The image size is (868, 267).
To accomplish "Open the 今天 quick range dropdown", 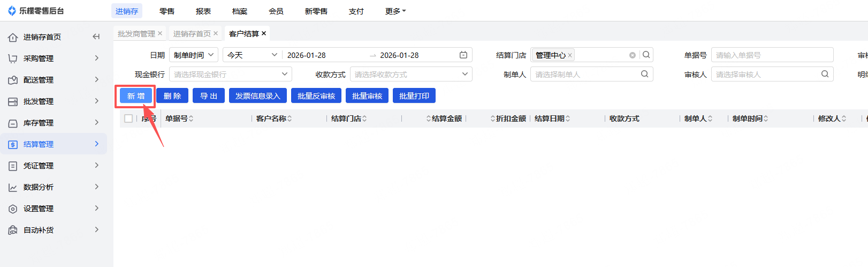I will tap(253, 55).
